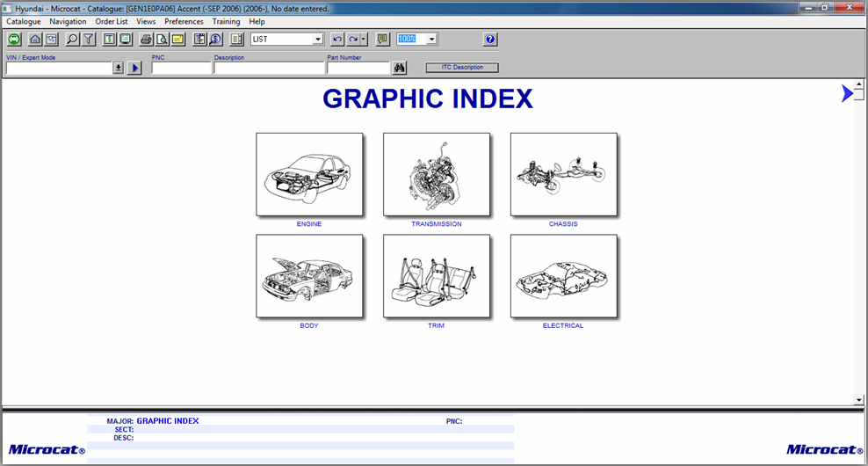Click the dollar sheet price icon
Viewport: 868px width, 466px height.
110,40
